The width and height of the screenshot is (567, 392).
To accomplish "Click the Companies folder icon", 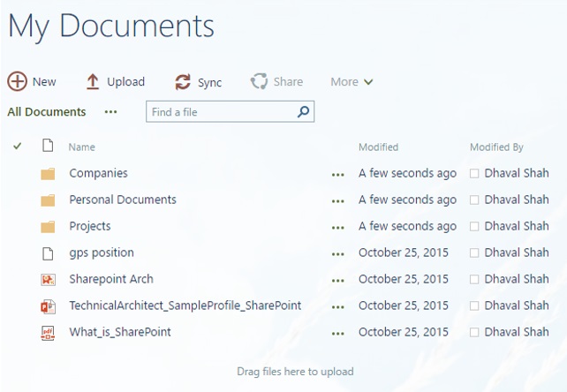I will click(48, 174).
